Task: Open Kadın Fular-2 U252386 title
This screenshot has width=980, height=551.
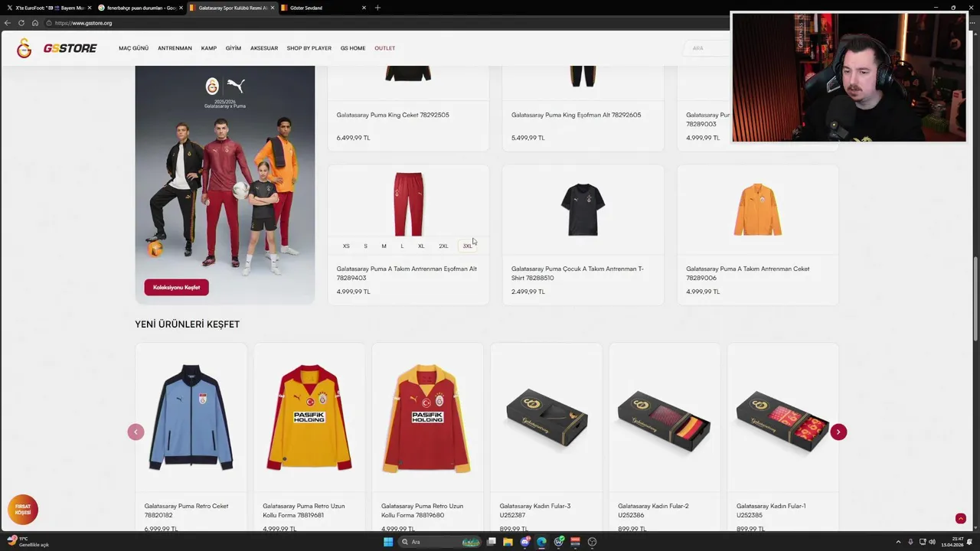Action: tap(653, 510)
